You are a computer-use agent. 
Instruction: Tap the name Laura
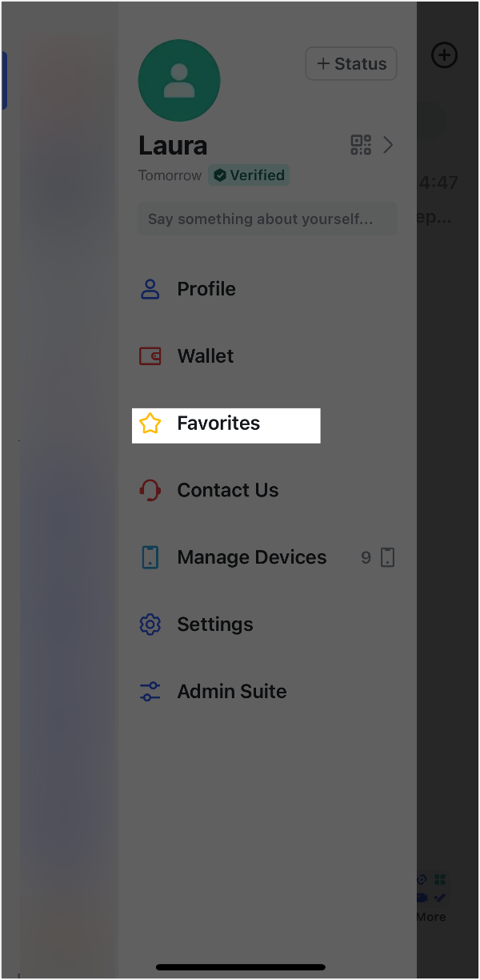click(x=173, y=146)
